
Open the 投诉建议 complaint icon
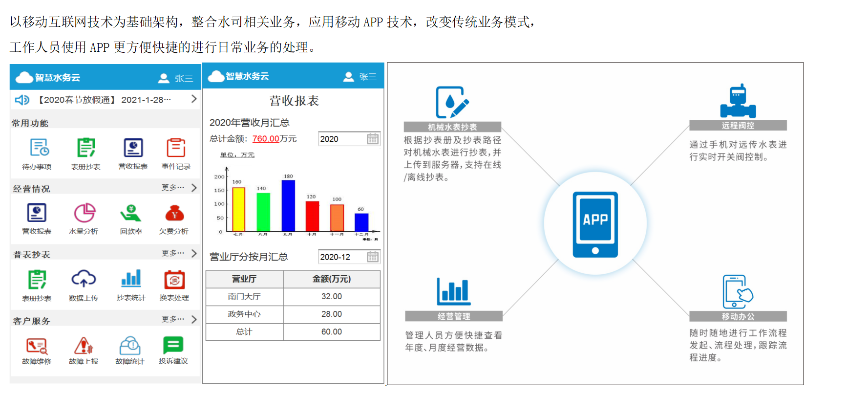point(173,346)
